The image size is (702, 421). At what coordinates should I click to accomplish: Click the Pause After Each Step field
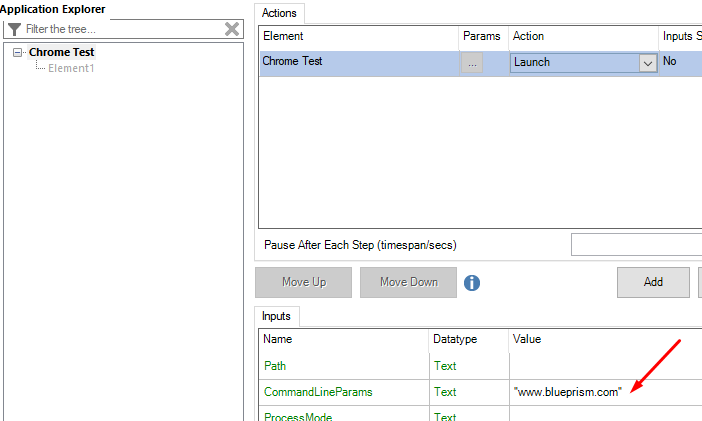[636, 245]
